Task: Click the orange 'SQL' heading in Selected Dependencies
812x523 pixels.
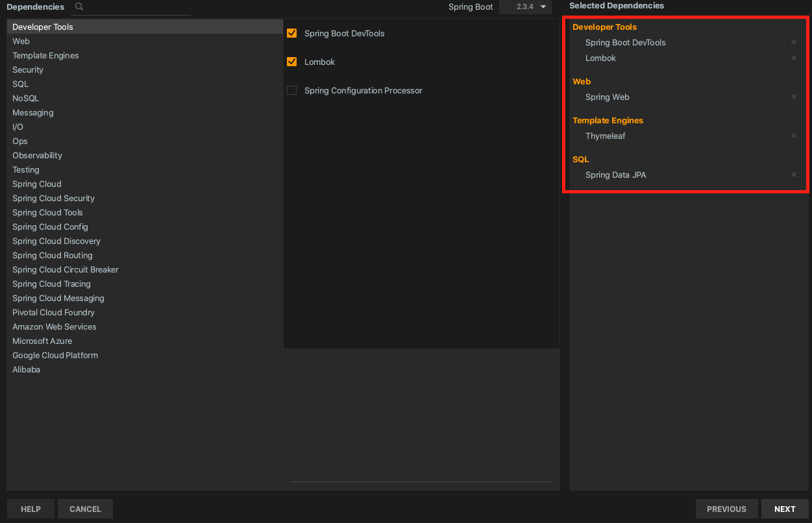Action: [x=580, y=159]
